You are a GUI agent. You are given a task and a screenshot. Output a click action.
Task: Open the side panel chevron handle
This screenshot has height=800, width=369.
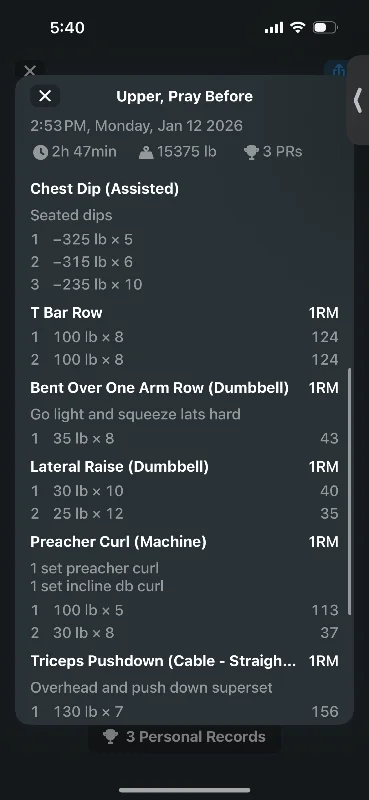(x=358, y=101)
